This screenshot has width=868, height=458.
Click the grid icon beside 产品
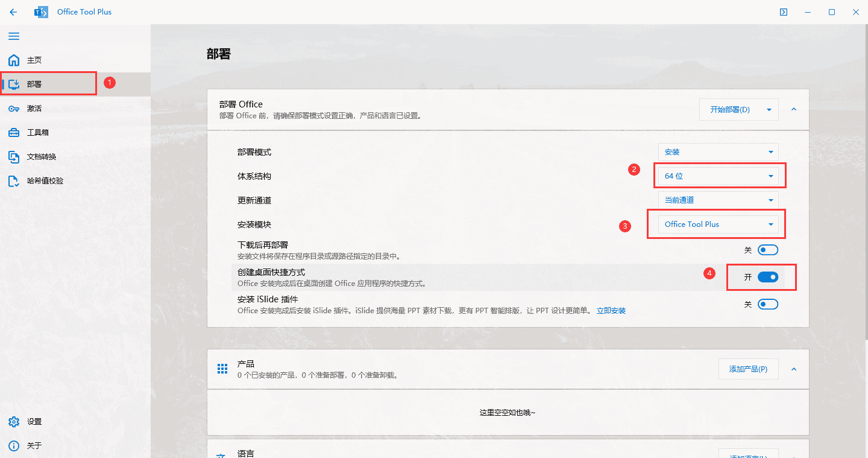222,369
